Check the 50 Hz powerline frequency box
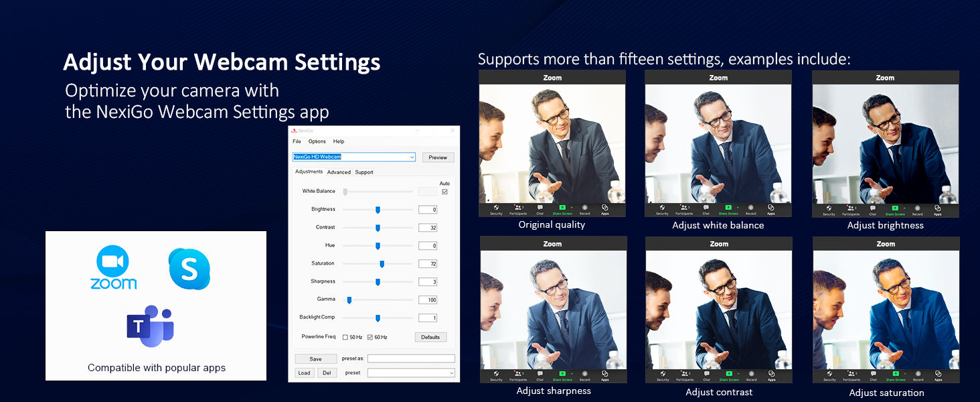The height and width of the screenshot is (402, 980). (346, 336)
